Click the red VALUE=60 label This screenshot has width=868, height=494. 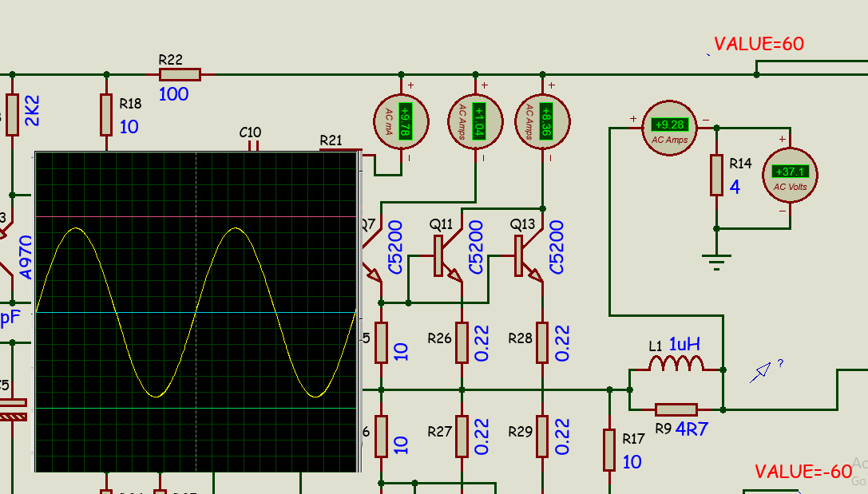click(x=759, y=44)
